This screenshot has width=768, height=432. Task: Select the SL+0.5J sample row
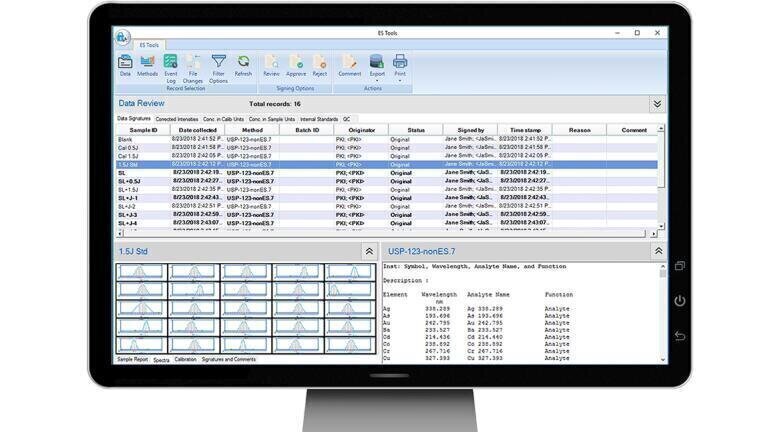386,181
